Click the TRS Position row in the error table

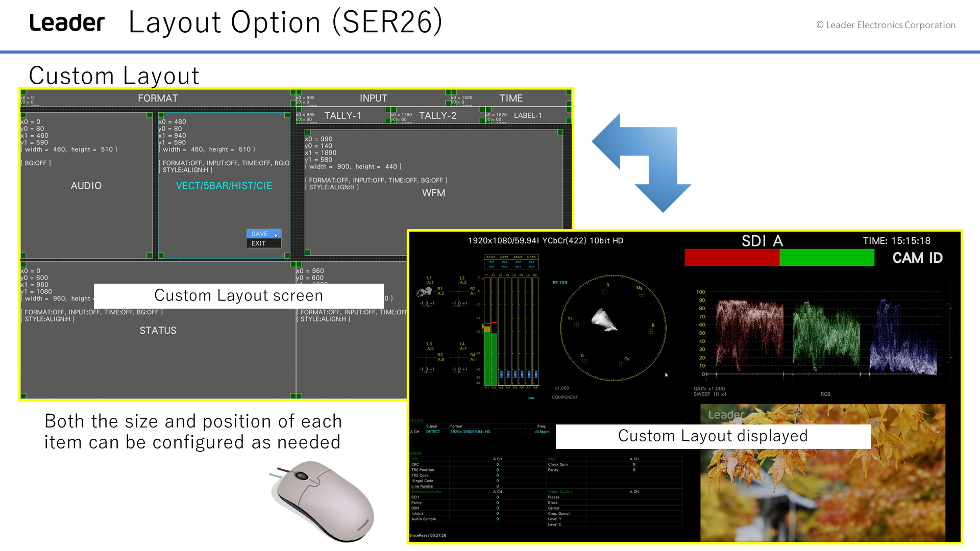tap(477, 470)
